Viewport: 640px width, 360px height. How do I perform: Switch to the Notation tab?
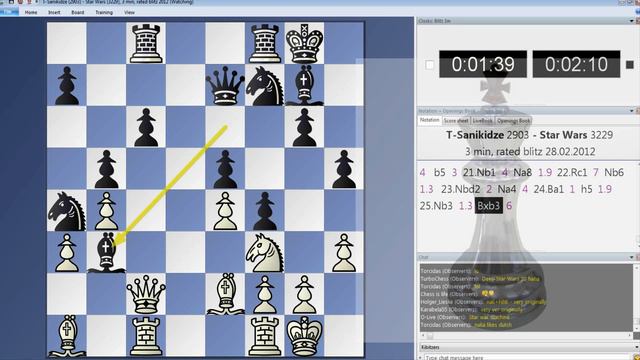(x=430, y=120)
